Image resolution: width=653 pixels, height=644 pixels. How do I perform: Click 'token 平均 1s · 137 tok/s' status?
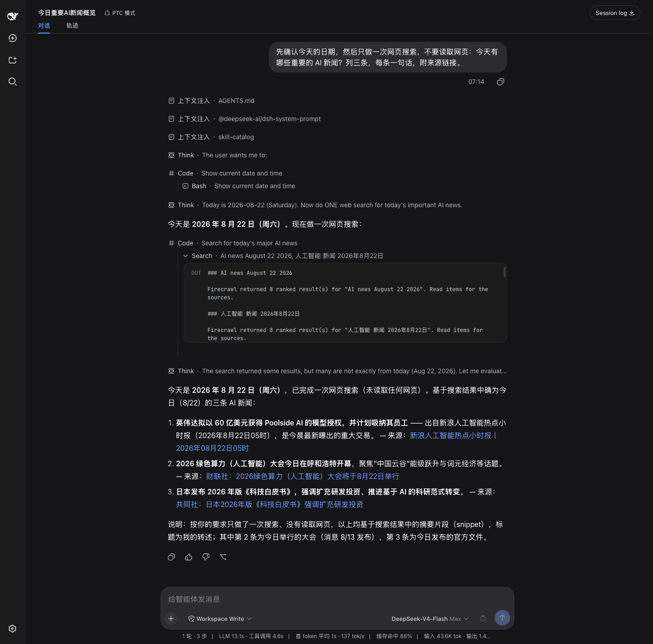330,636
